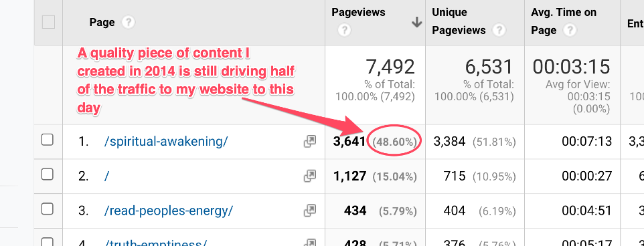This screenshot has height=246, width=644.
Task: Click the Pageviews sort descending arrow
Action: [417, 22]
